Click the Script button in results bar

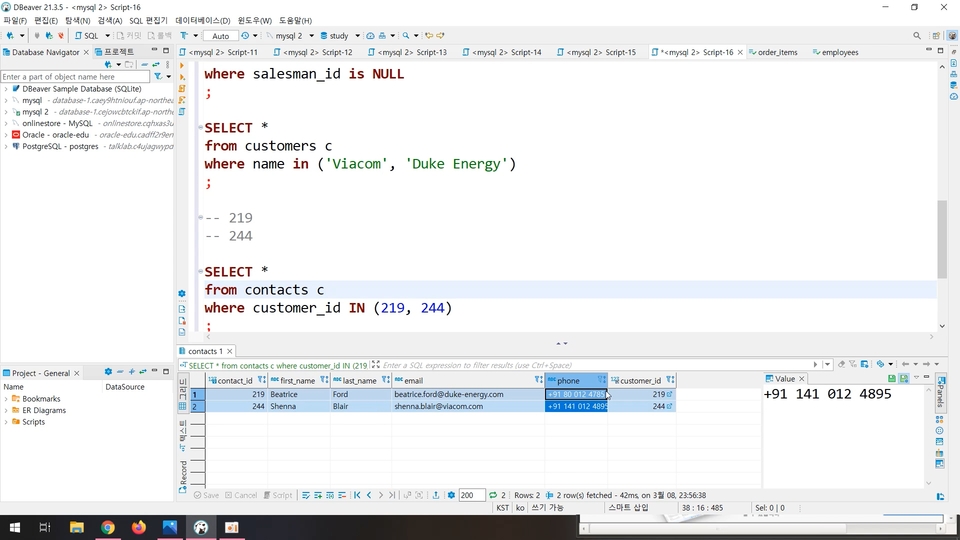pos(278,495)
